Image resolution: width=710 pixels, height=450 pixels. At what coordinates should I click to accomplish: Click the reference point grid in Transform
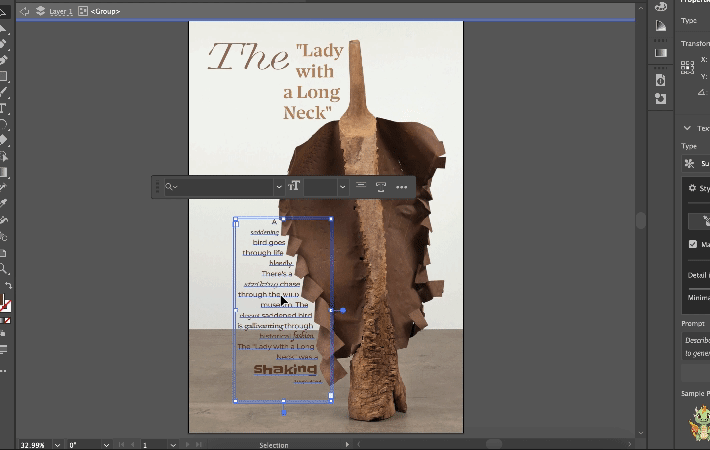tap(687, 67)
